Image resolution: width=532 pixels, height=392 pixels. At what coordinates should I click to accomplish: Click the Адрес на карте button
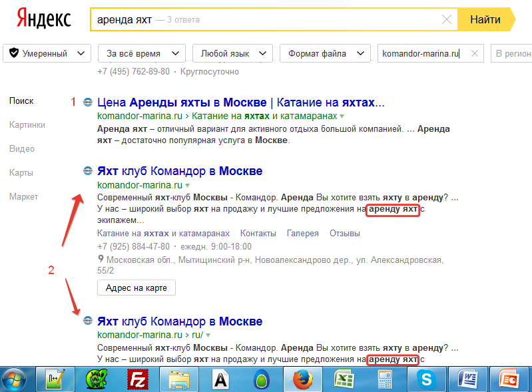pyautogui.click(x=136, y=288)
